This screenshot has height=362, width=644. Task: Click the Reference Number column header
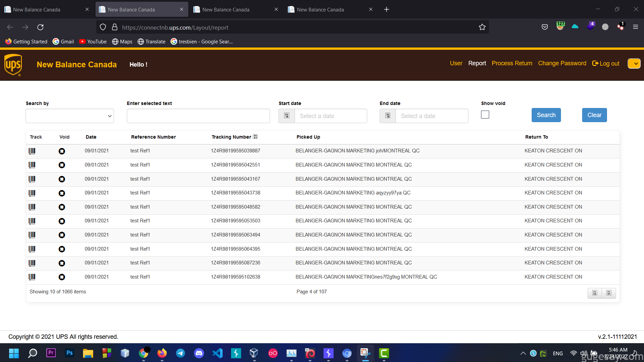pyautogui.click(x=153, y=137)
